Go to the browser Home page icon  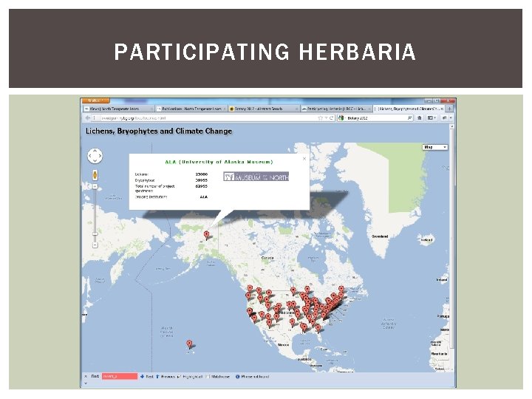[420, 118]
